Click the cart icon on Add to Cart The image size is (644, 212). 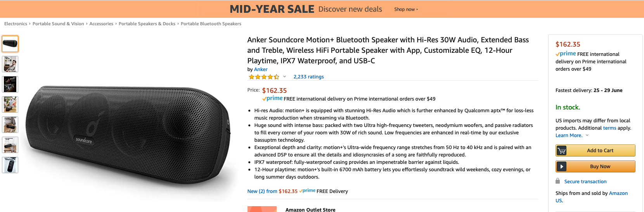(561, 151)
